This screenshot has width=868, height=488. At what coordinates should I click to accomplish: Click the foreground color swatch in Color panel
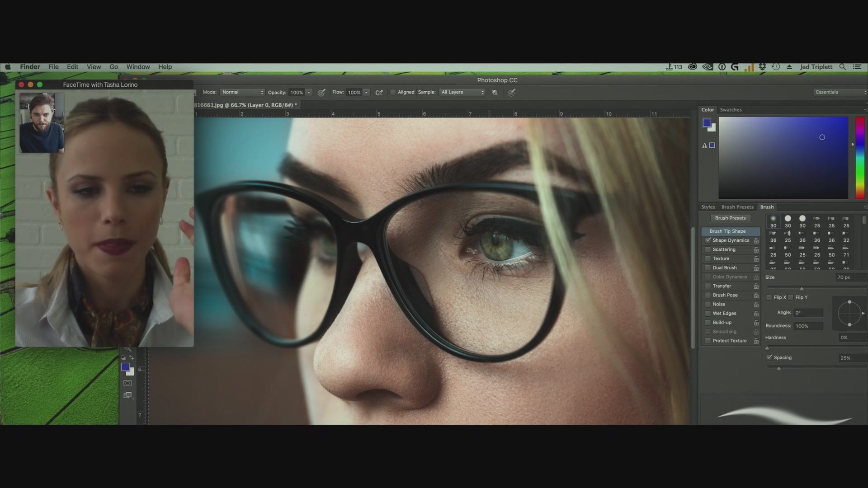(x=707, y=123)
